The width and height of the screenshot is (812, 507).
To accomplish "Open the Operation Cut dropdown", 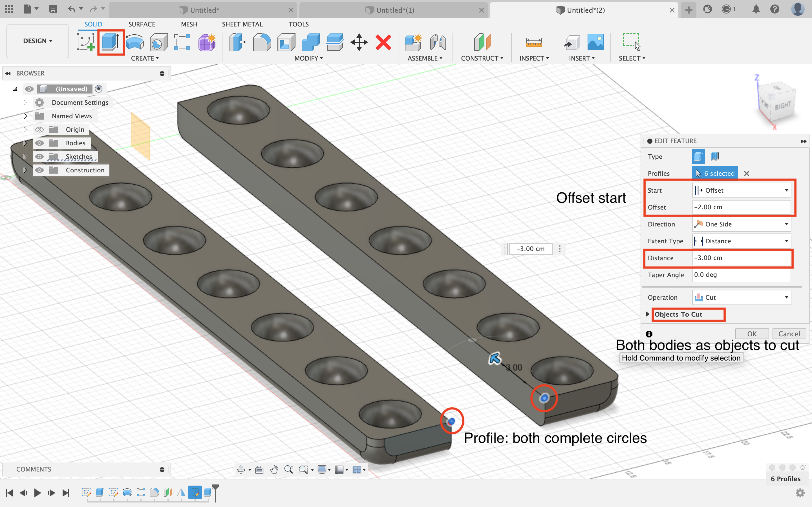I will pyautogui.click(x=742, y=297).
